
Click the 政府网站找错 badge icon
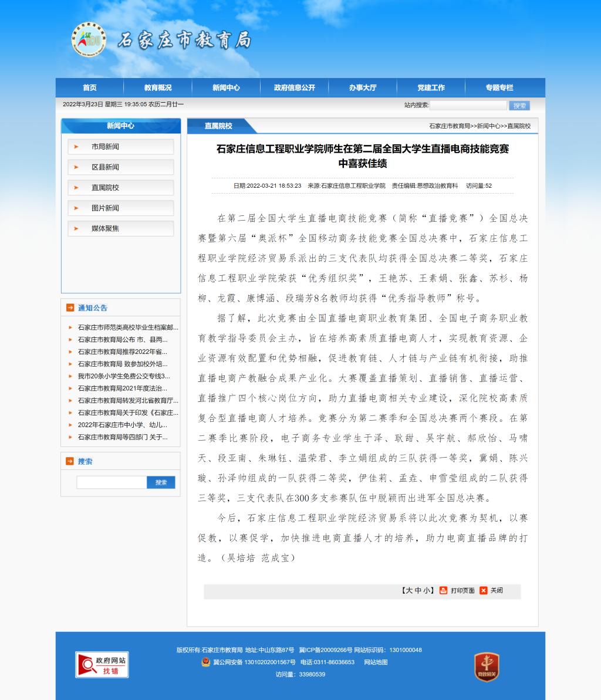[x=102, y=665]
